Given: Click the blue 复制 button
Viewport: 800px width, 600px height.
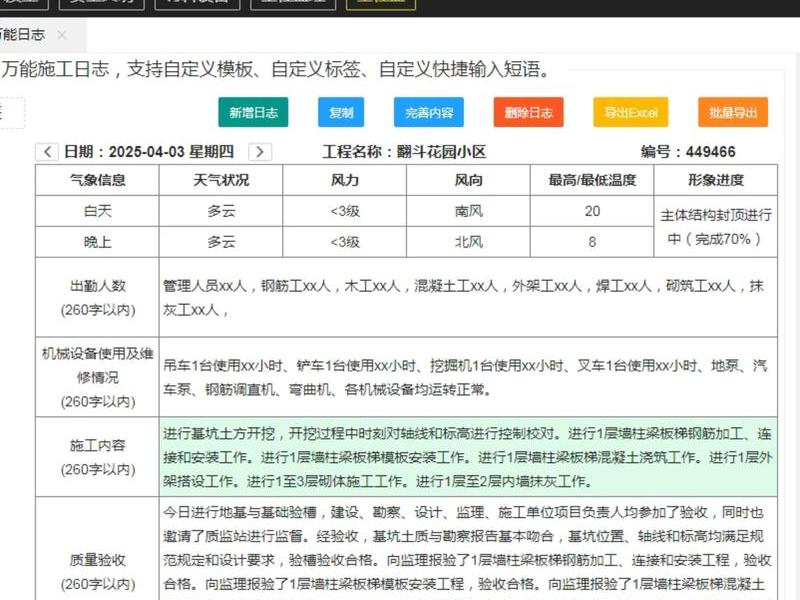Looking at the screenshot, I should click(x=341, y=112).
